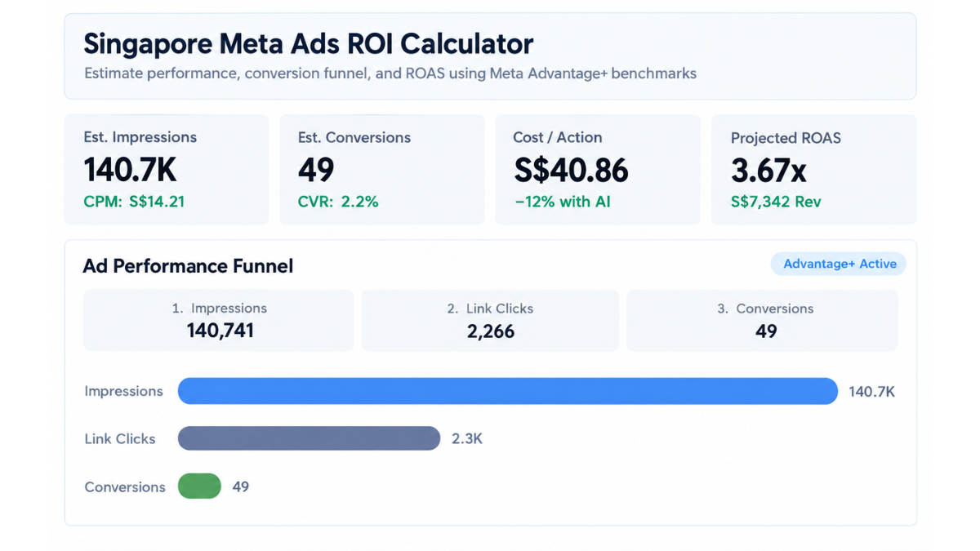The image size is (980, 551).
Task: Click the Impressions row label beside the blue bar
Action: 123,392
